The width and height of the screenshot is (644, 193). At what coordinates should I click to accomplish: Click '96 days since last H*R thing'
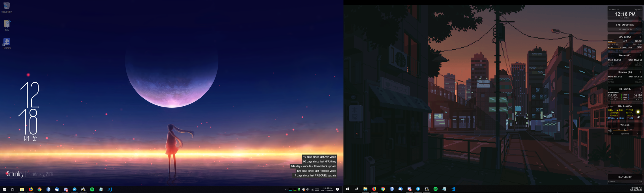click(319, 162)
